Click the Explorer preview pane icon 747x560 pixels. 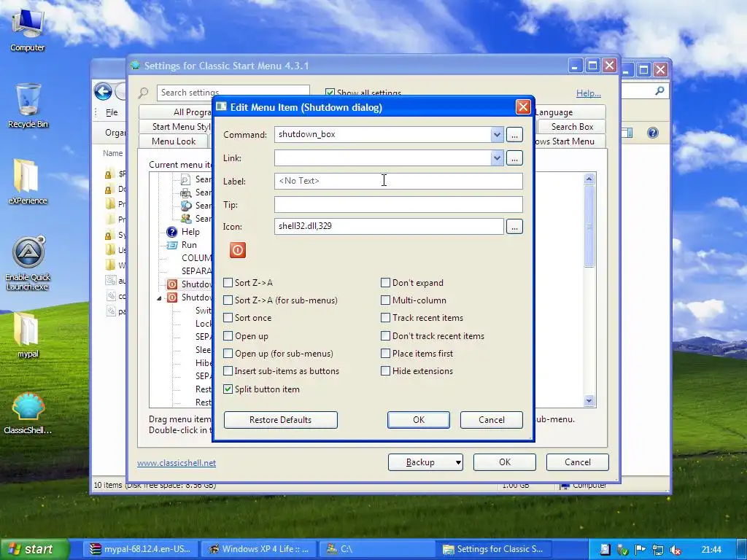[x=627, y=133]
